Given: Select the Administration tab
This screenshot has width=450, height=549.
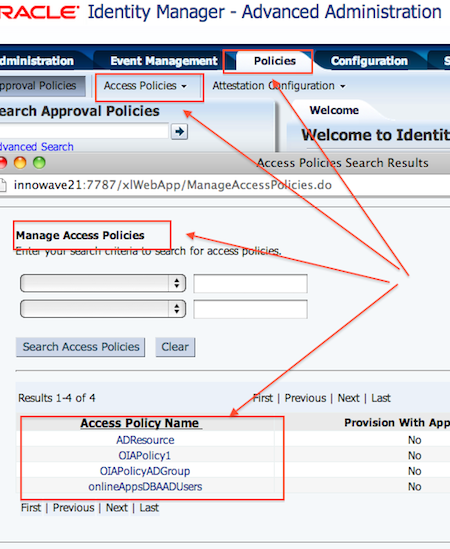Looking at the screenshot, I should [37, 61].
